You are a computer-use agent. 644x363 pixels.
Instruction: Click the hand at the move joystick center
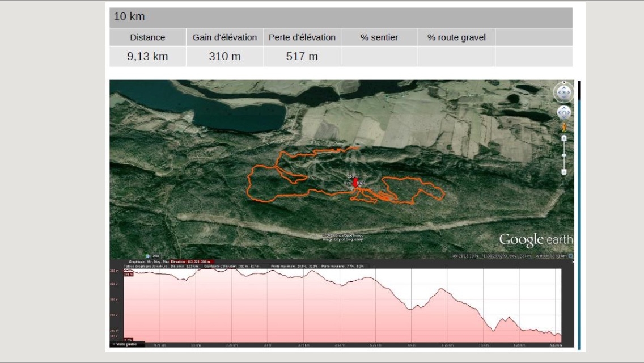tap(563, 112)
